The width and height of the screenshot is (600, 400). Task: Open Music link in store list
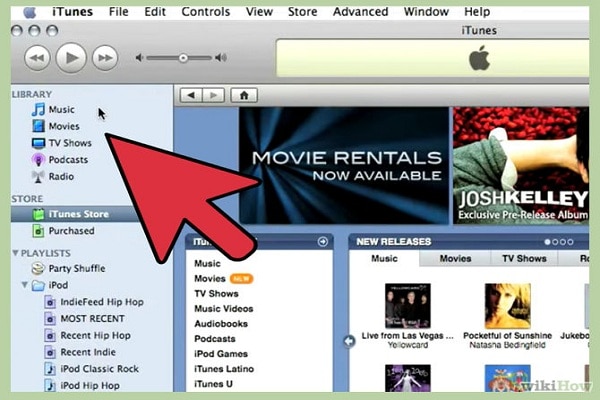207,263
